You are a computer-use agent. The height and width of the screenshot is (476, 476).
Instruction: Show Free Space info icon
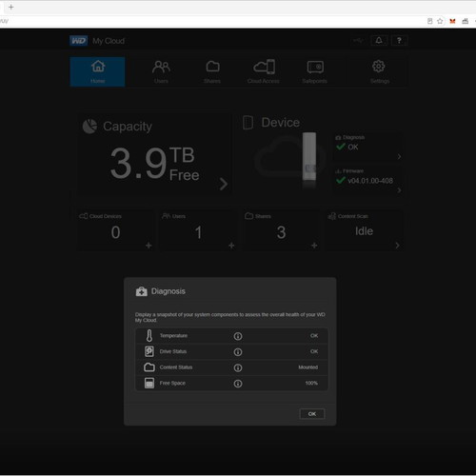coord(238,384)
